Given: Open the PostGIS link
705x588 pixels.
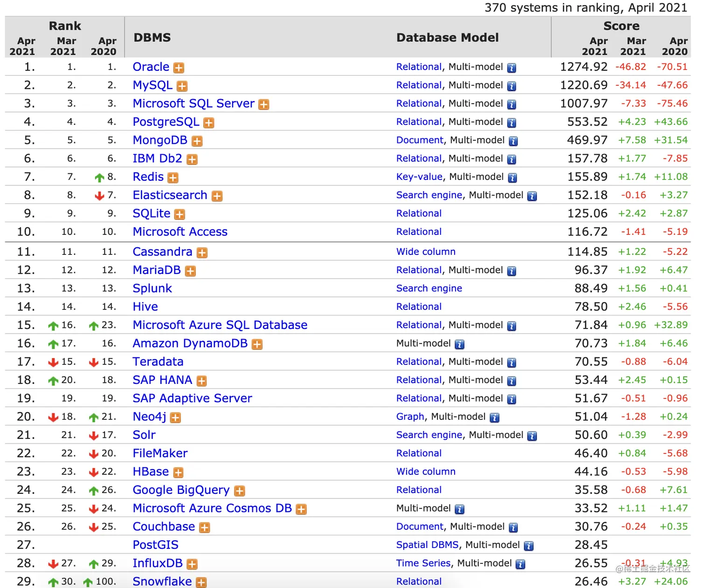Looking at the screenshot, I should [156, 545].
